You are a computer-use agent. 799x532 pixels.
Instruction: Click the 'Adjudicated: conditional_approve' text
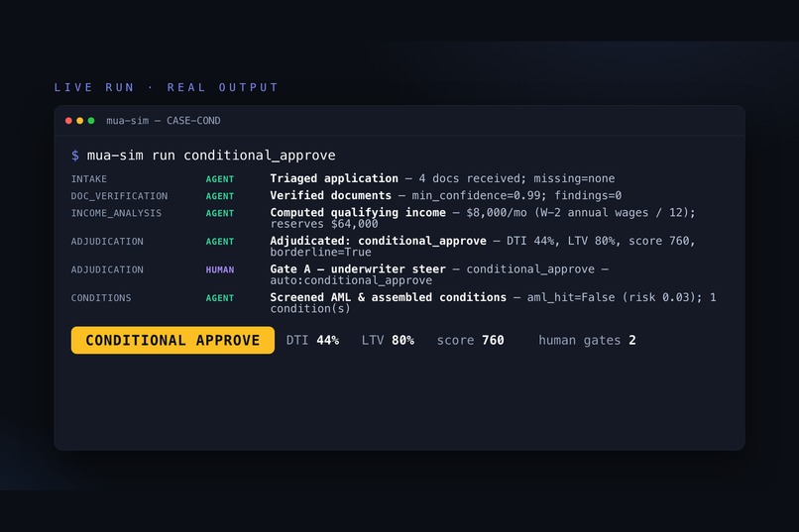(378, 241)
